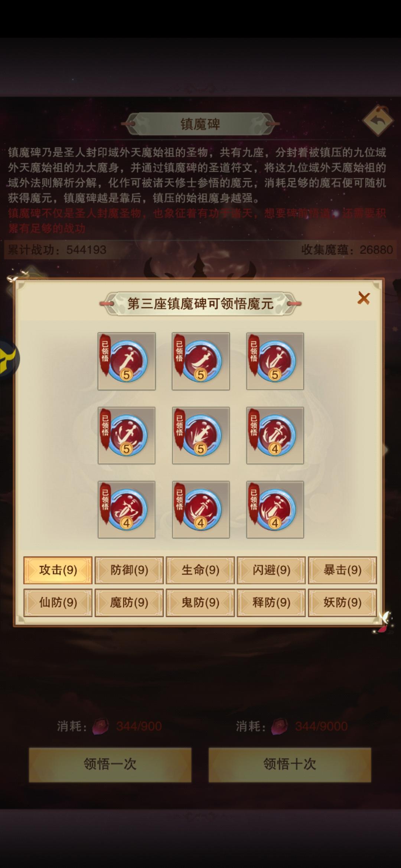The image size is (401, 868).
Task: Show the 仙防(9) magic orbs
Action: tap(58, 602)
